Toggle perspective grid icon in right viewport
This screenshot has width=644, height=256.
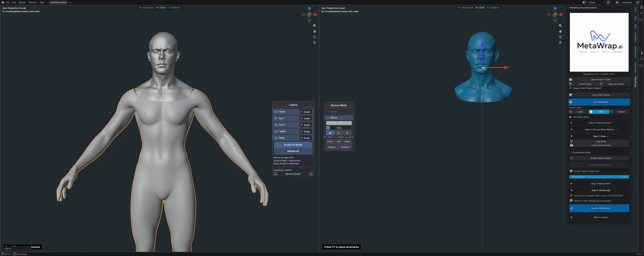tap(560, 43)
